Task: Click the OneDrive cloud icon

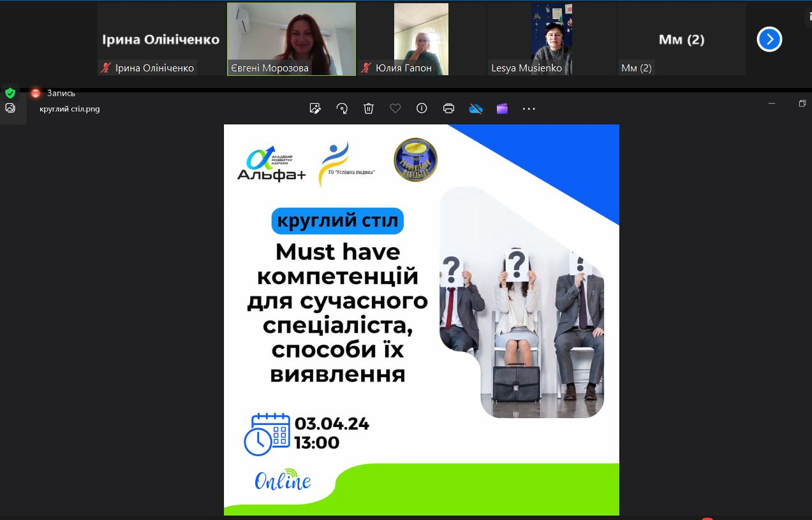Action: 476,108
